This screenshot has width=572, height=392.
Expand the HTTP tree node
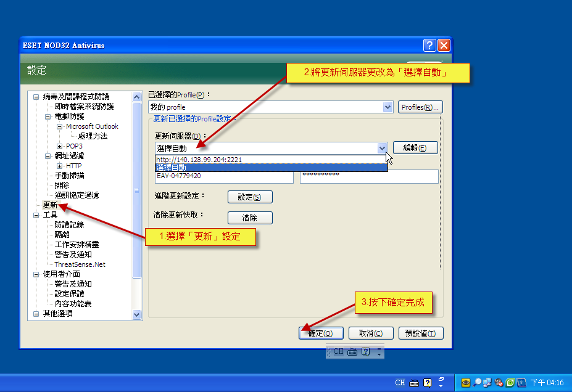pos(59,166)
